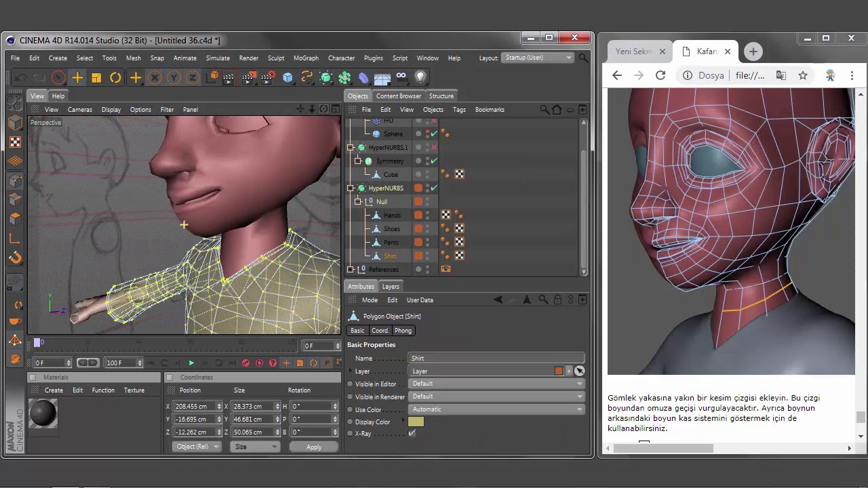Collapse the HyperNURBS.1 tree node
This screenshot has width=868, height=488.
pyautogui.click(x=351, y=147)
